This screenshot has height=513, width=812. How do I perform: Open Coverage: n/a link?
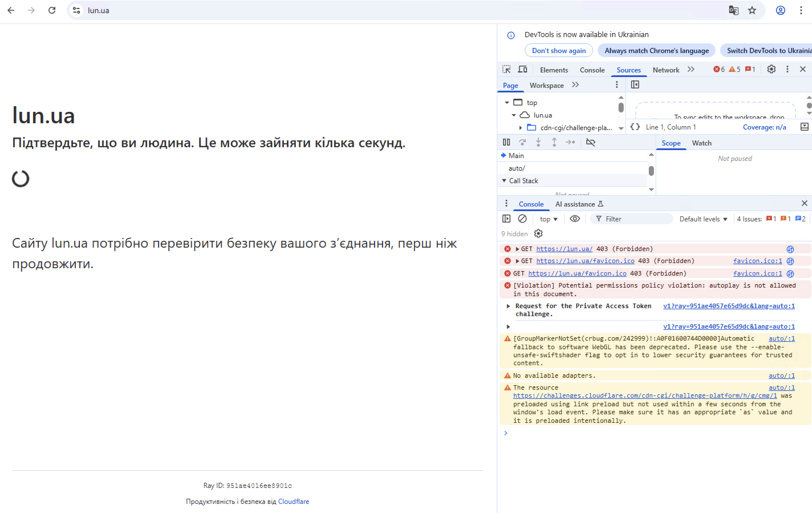point(764,127)
